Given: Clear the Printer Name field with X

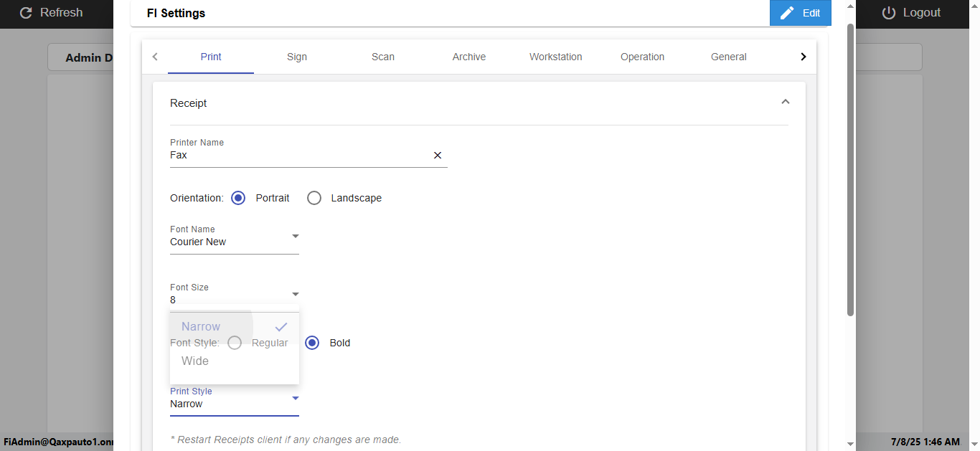Looking at the screenshot, I should click(x=438, y=156).
